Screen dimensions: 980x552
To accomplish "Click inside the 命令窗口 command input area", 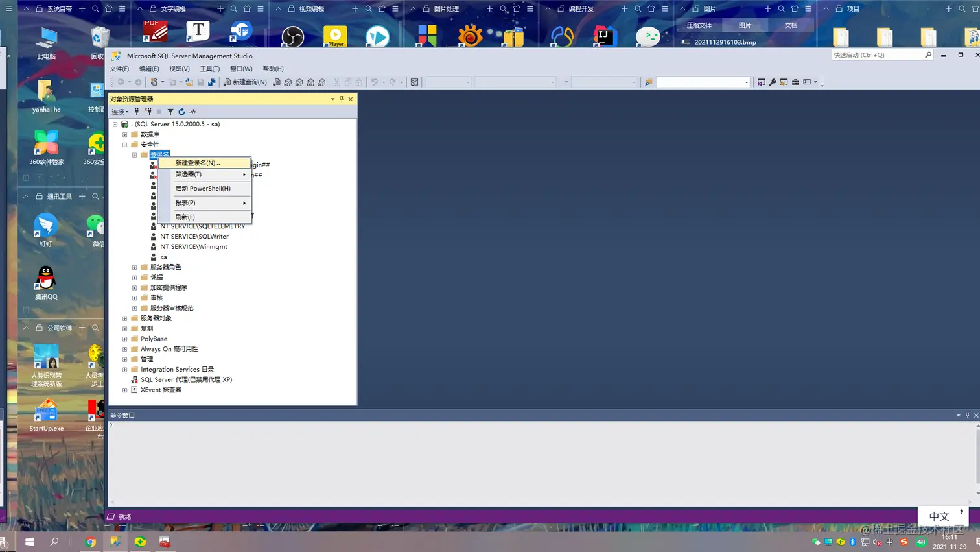I will (x=541, y=462).
